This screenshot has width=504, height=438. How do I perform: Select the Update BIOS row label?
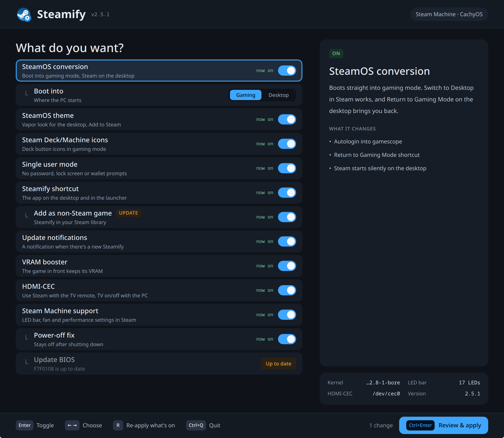pos(54,360)
